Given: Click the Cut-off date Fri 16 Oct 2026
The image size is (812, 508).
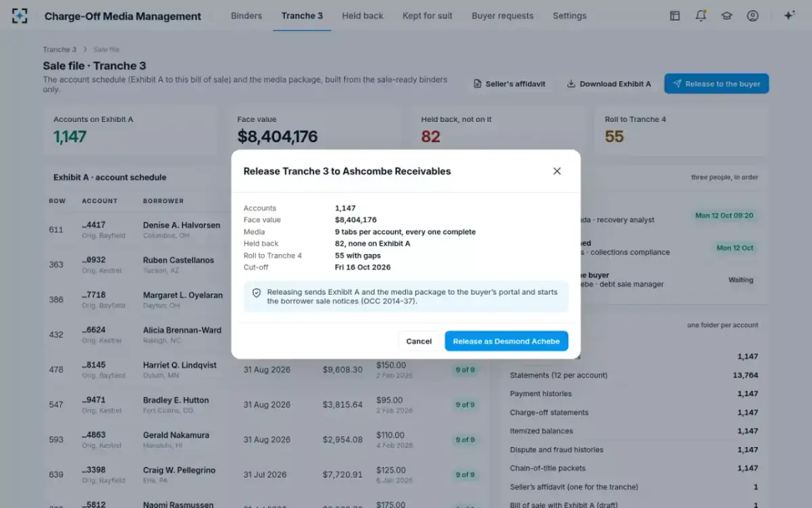Looking at the screenshot, I should point(364,268).
